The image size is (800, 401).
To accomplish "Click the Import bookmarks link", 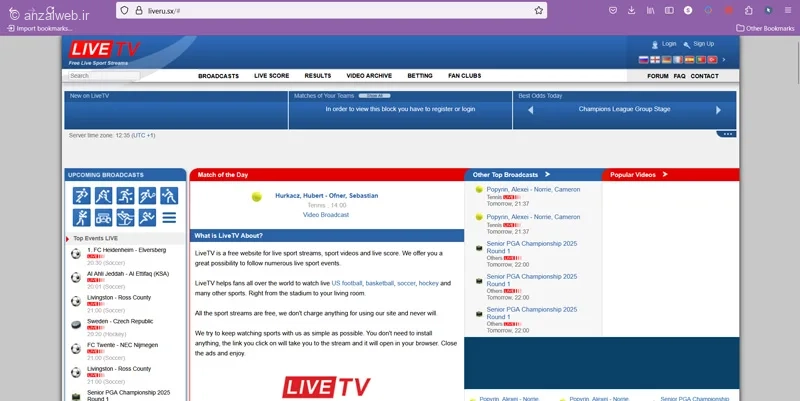I will pyautogui.click(x=40, y=29).
